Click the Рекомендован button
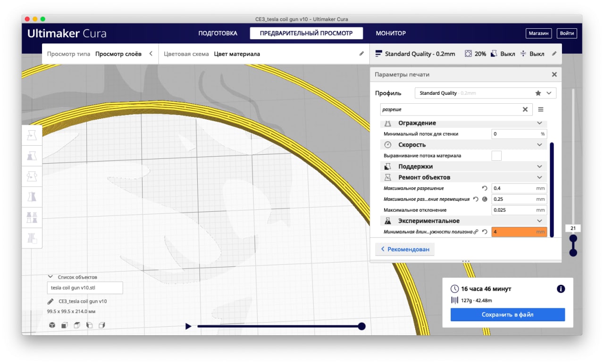Image resolution: width=604 pixels, height=364 pixels. click(405, 249)
